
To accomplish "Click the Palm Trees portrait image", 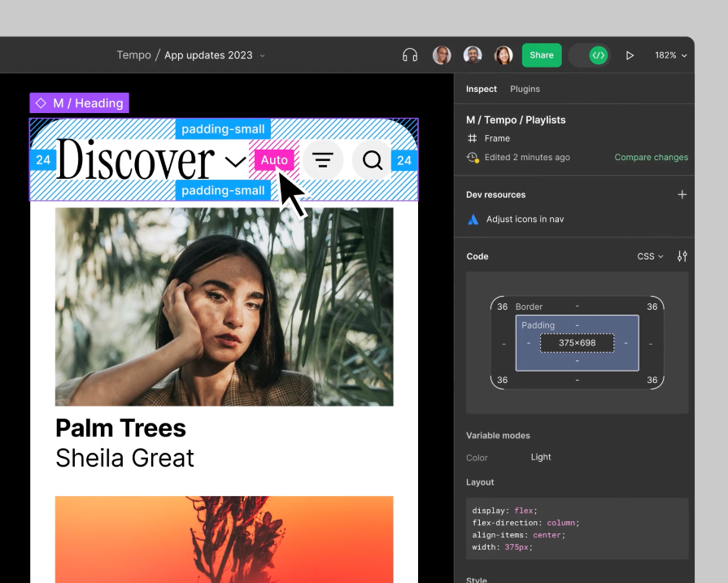I will click(x=224, y=307).
